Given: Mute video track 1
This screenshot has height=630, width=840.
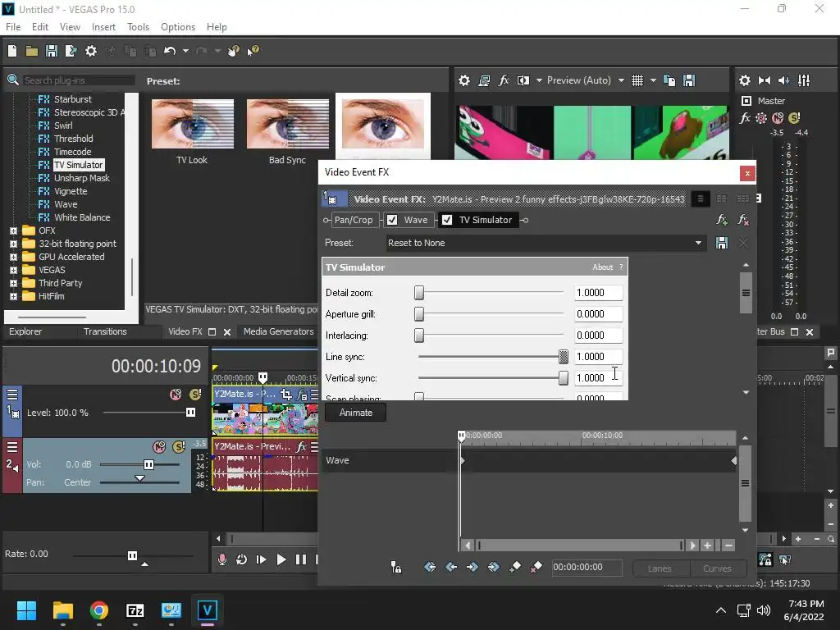Looking at the screenshot, I should pos(176,395).
